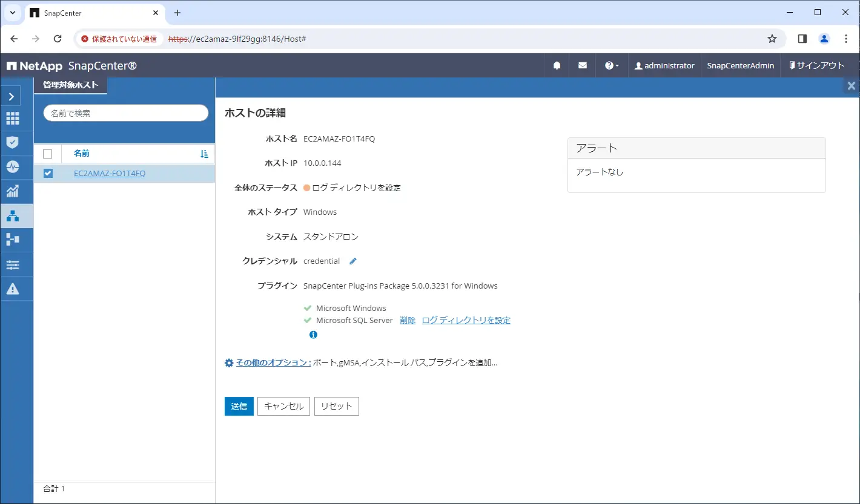Screen dimensions: 860x504
Task: Click the ログ ディレクトリを設定 link
Action: tap(466, 321)
